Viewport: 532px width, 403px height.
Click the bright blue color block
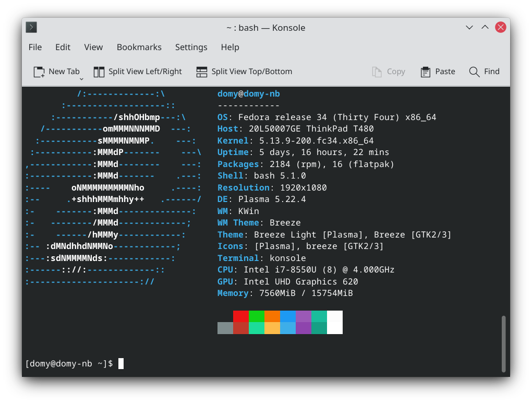click(288, 316)
